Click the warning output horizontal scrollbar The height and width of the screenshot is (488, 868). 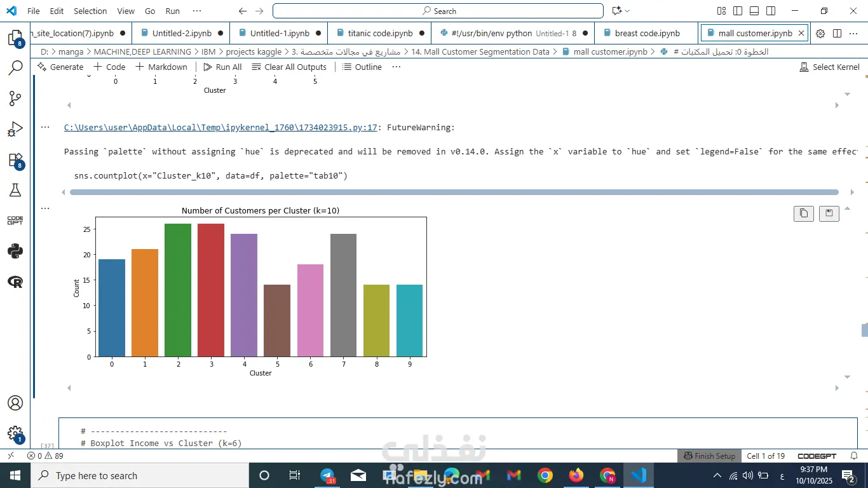(x=454, y=192)
